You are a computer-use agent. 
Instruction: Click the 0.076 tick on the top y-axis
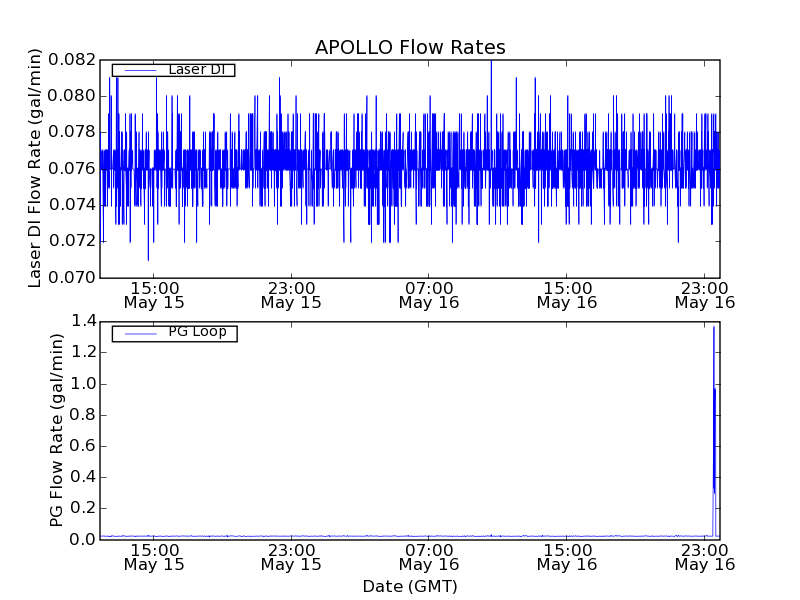pyautogui.click(x=76, y=168)
